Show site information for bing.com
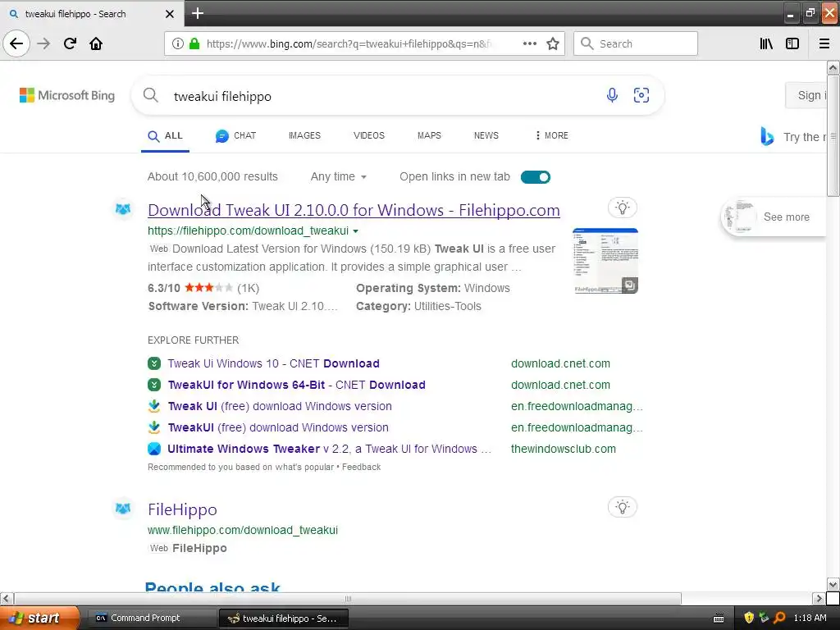The height and width of the screenshot is (630, 840). click(x=178, y=44)
